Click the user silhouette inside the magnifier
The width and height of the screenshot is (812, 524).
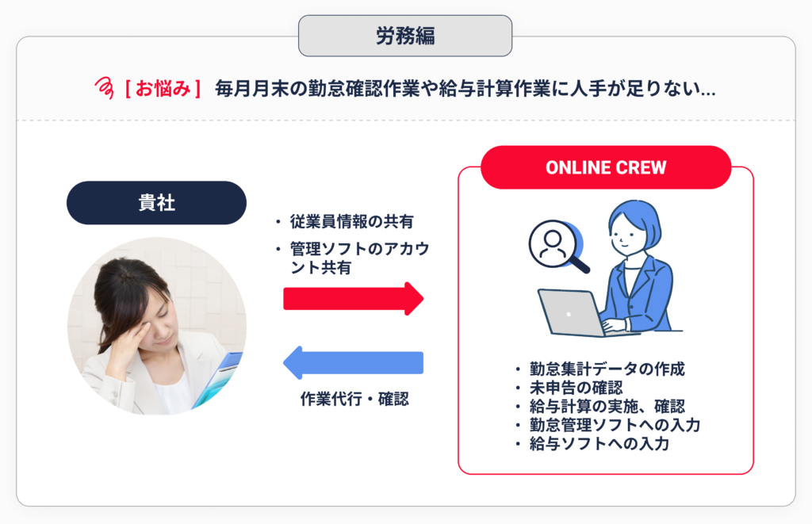pyautogui.click(x=553, y=244)
